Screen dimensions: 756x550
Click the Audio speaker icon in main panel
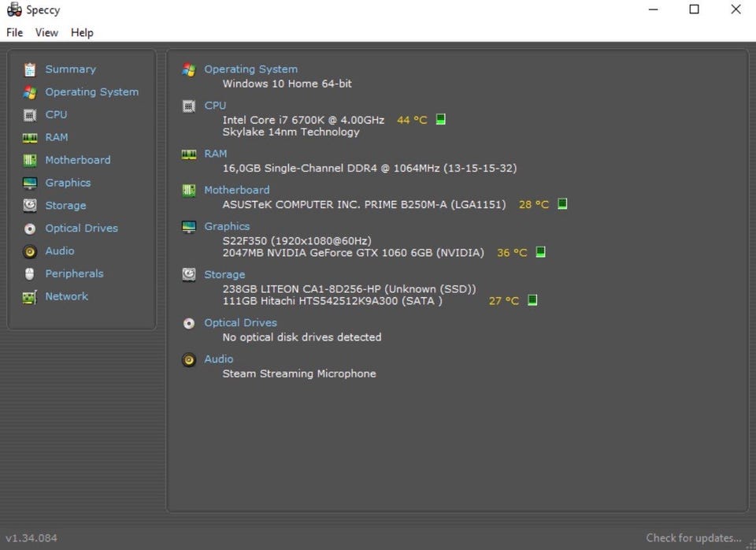tap(189, 360)
